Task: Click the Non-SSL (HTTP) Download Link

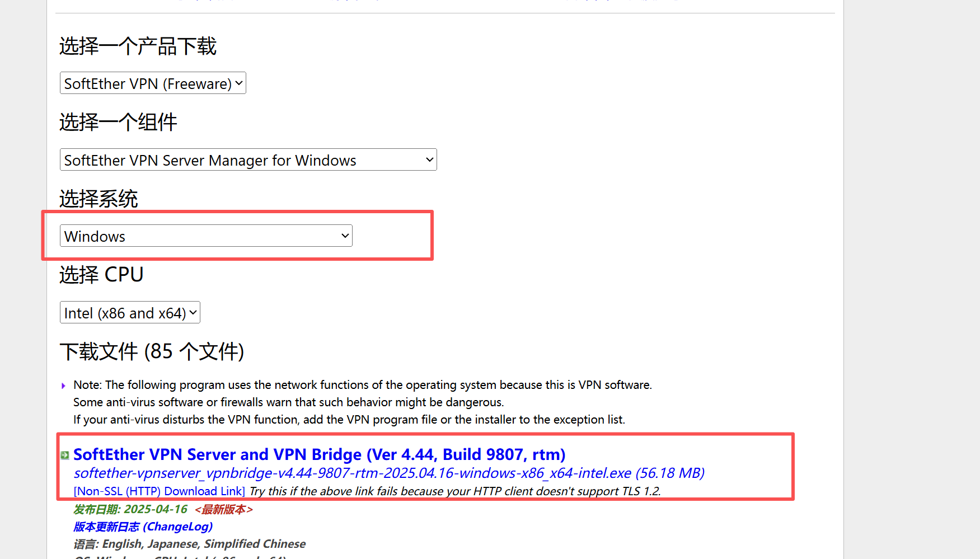Action: click(x=159, y=491)
